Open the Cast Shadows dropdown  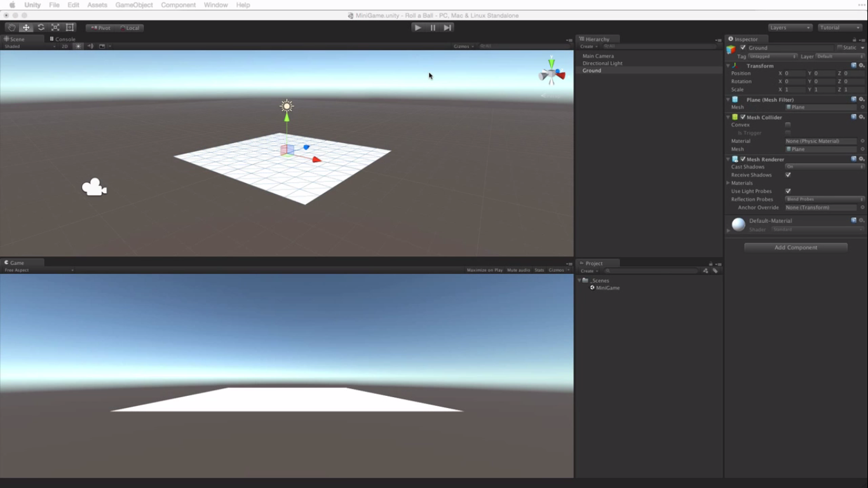823,166
